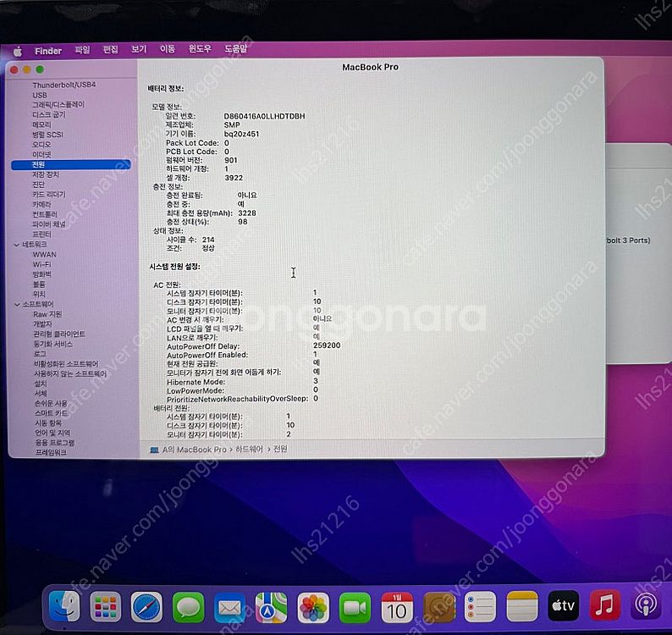Viewport: 672px width, 635px height.
Task: Open the 윈도우 menu
Action: 200,48
